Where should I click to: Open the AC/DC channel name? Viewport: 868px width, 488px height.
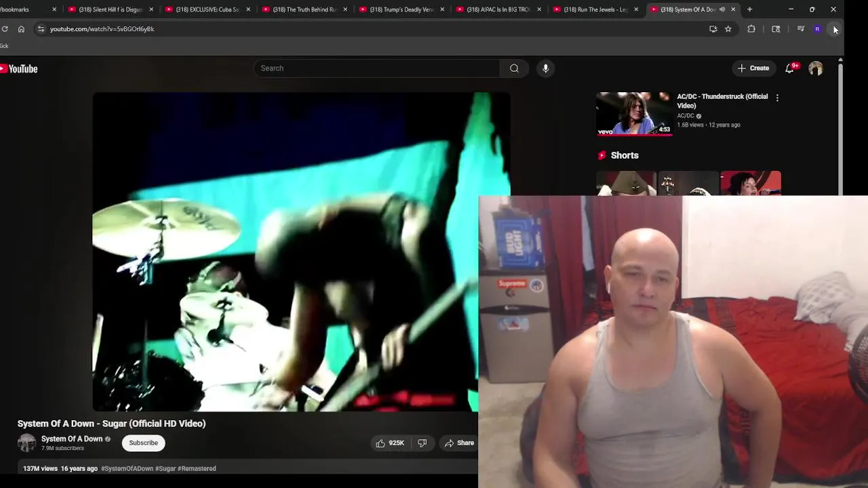pos(686,116)
